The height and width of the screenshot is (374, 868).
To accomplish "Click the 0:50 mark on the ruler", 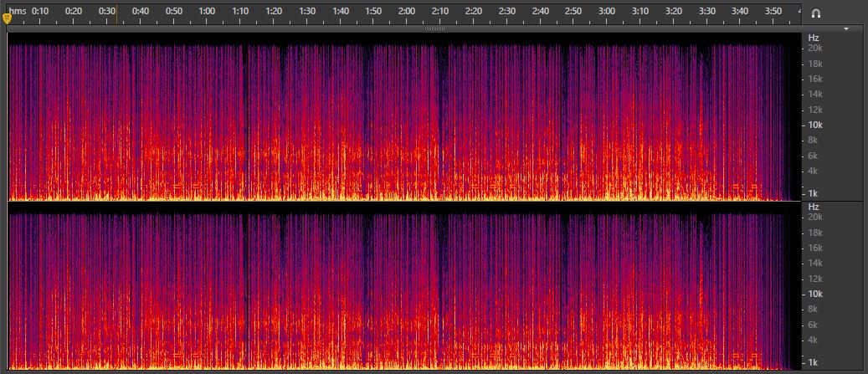I will point(173,11).
